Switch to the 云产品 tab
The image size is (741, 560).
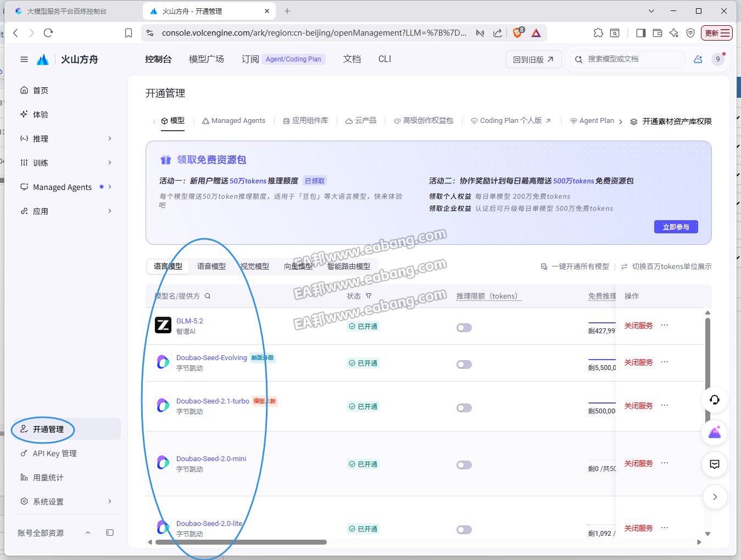(x=361, y=121)
